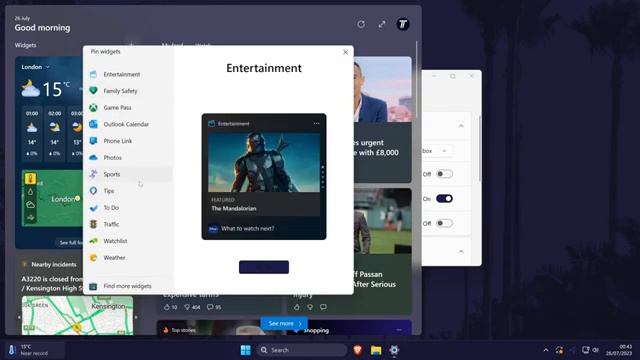Click the taskbar clock and date

pyautogui.click(x=619, y=350)
